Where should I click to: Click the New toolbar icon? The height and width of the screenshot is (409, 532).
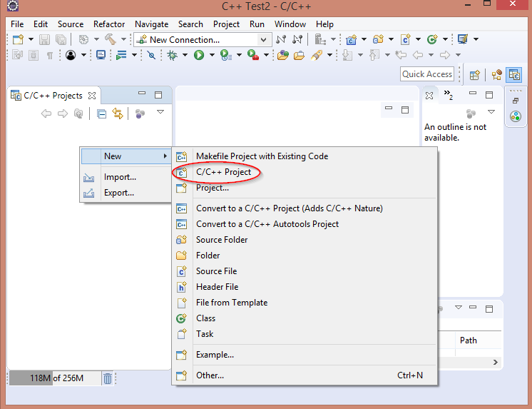pos(18,40)
